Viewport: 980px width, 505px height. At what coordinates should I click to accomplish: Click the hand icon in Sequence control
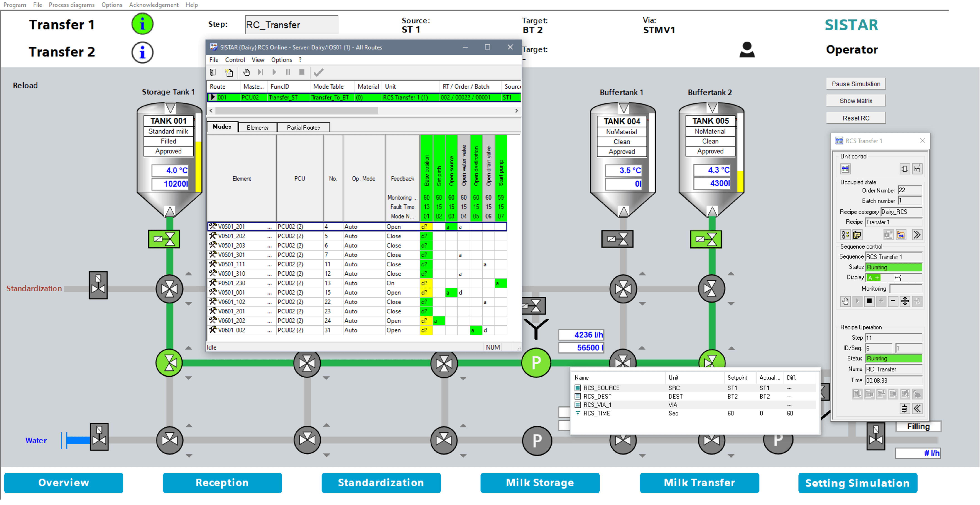(x=845, y=301)
